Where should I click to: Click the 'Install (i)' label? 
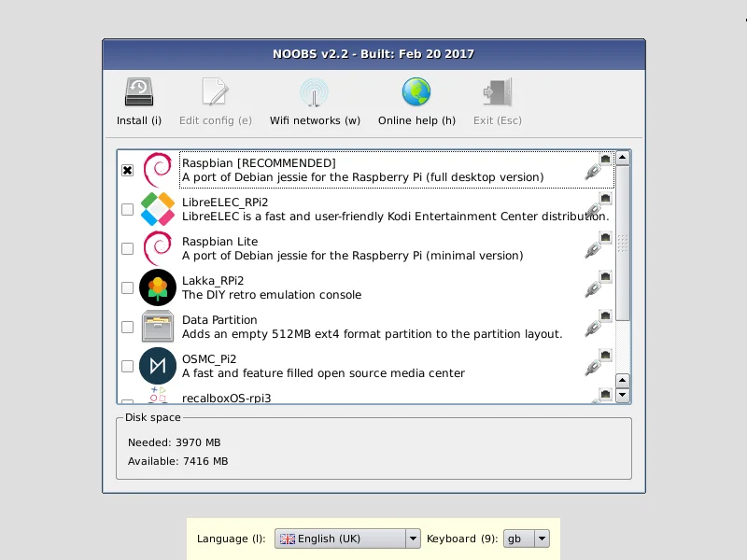[x=139, y=120]
